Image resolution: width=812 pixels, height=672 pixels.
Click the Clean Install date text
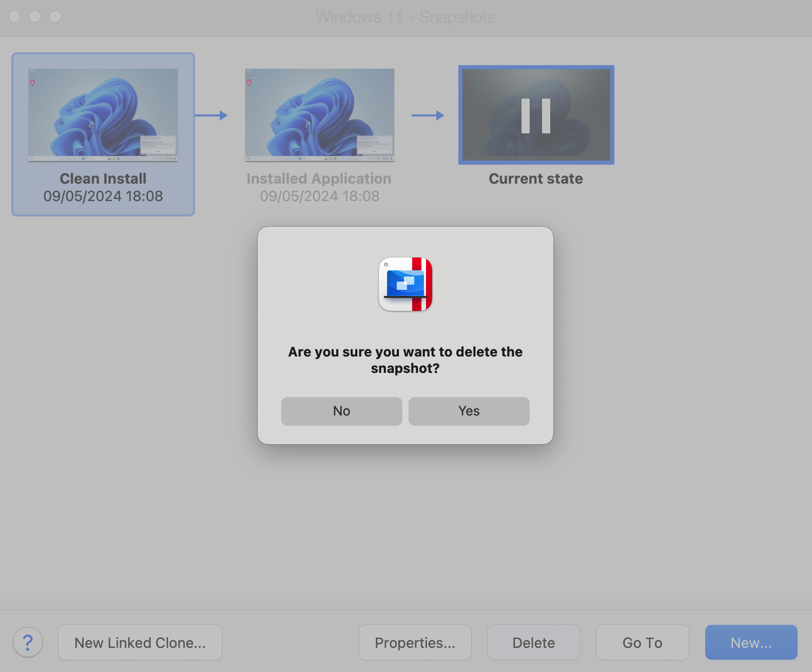tap(103, 196)
